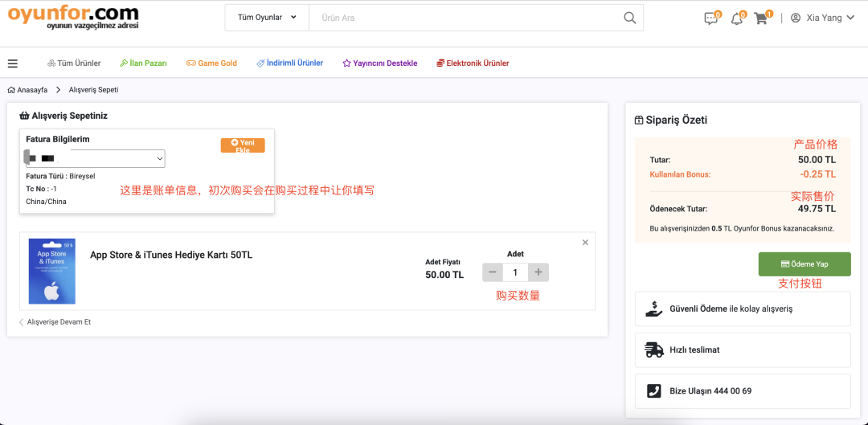Click the Yeni Ekle button
This screenshot has width=868, height=425.
[x=243, y=145]
